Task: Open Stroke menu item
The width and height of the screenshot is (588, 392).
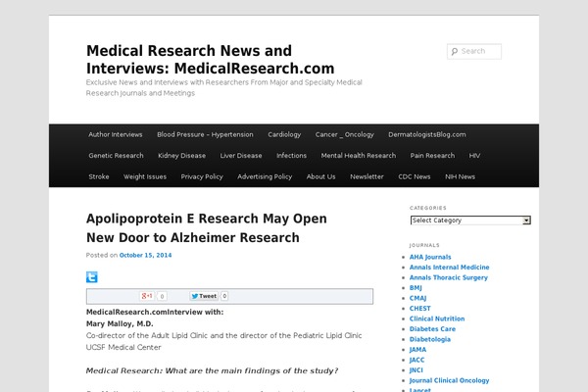Action: point(99,176)
